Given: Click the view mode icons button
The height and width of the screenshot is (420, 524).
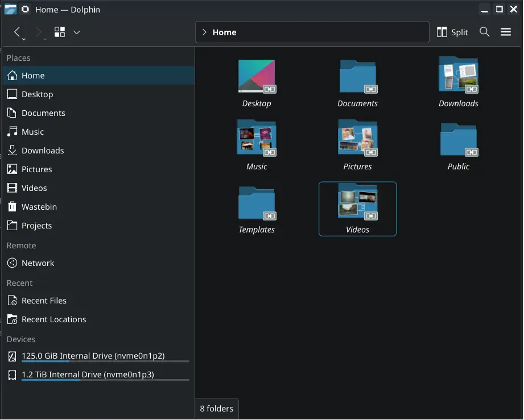Looking at the screenshot, I should [60, 32].
